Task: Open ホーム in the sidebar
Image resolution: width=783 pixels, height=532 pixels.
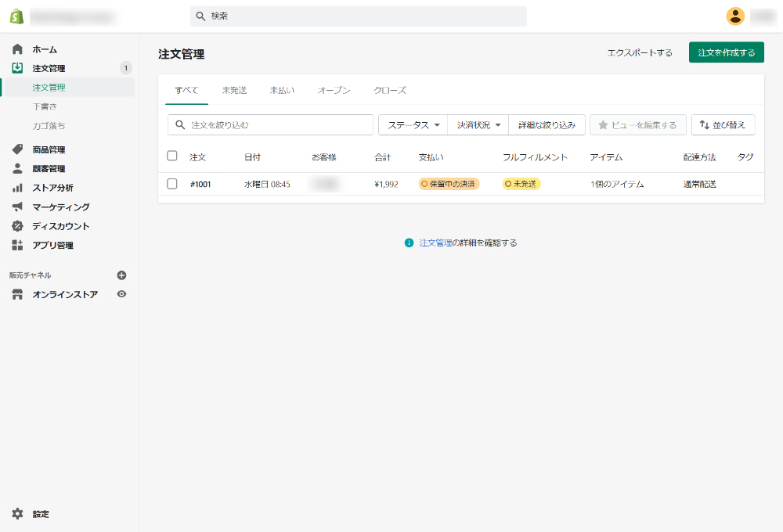Action: coord(45,49)
